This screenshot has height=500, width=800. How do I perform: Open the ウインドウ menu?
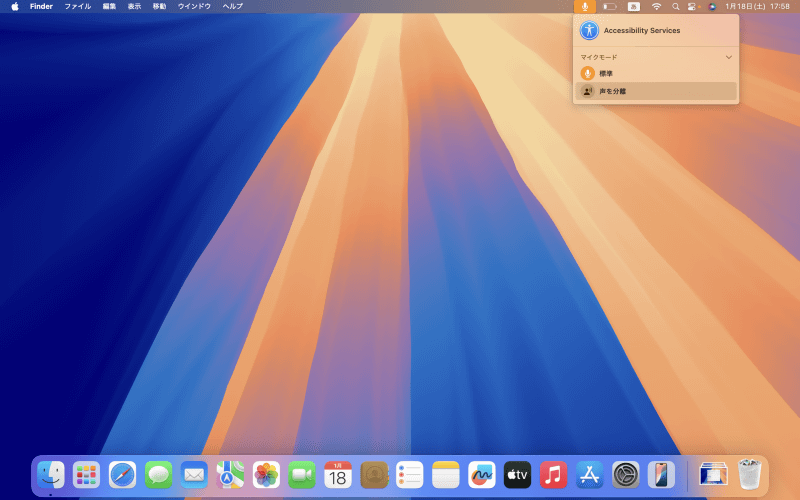(x=194, y=7)
